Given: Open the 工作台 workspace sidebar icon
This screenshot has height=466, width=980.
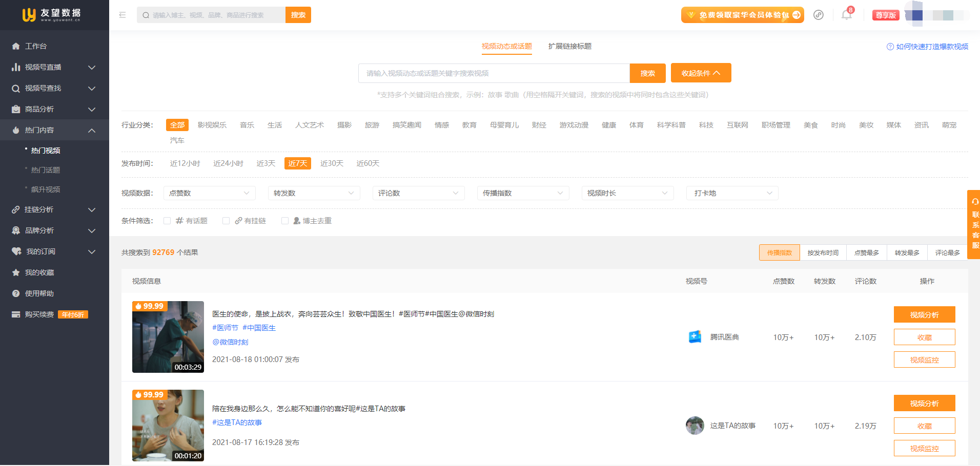Looking at the screenshot, I should click(16, 46).
